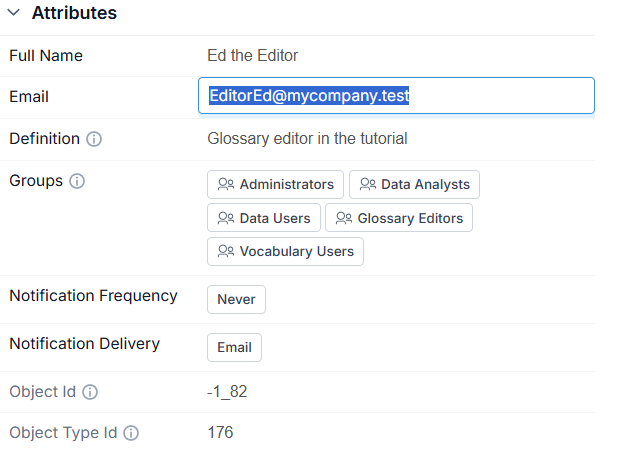The image size is (621, 450).
Task: Click the Object Type Id info icon
Action: pyautogui.click(x=131, y=433)
